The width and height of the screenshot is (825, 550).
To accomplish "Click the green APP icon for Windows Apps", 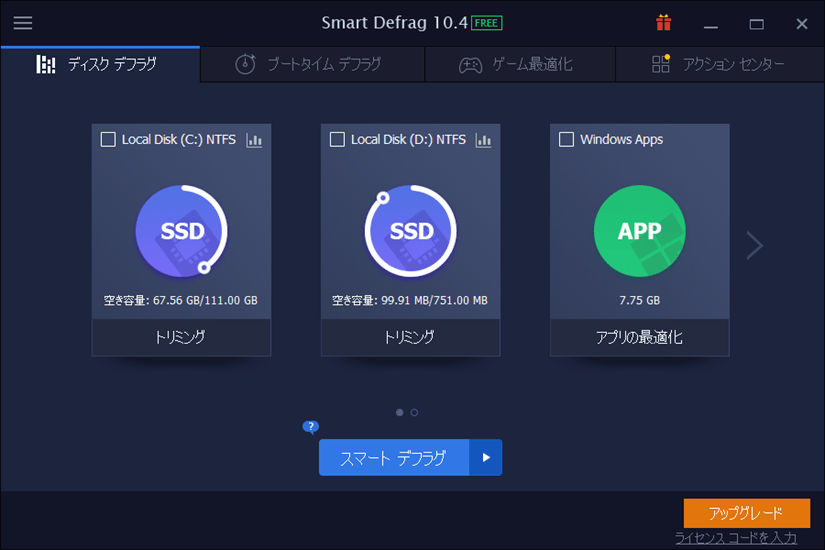I will 639,231.
